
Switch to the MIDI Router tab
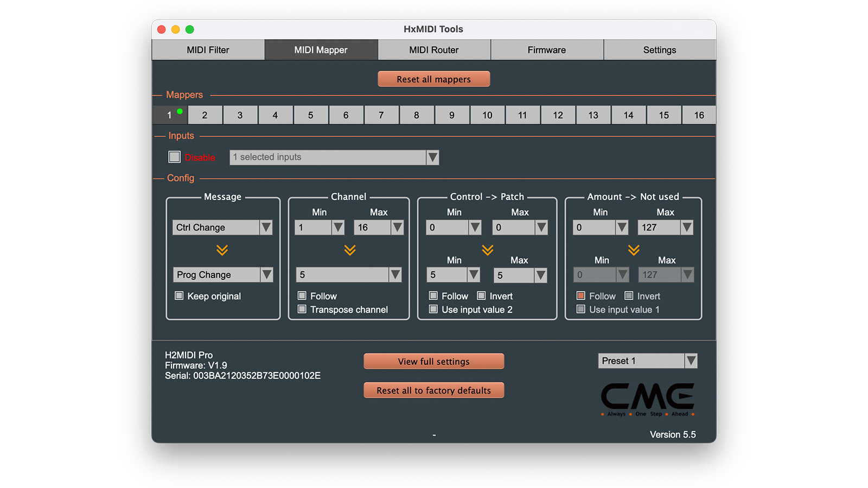click(434, 50)
